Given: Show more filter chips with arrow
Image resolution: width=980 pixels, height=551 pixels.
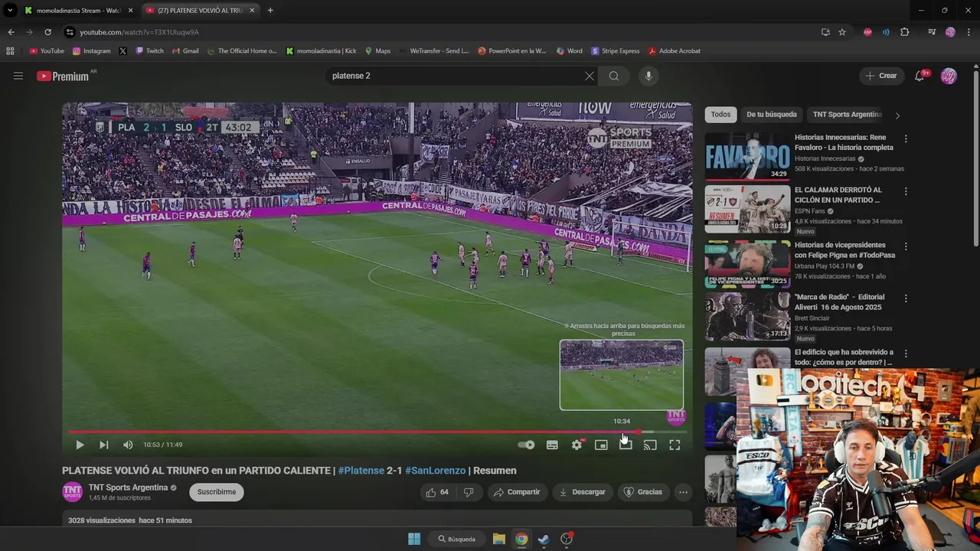Looking at the screenshot, I should [897, 116].
